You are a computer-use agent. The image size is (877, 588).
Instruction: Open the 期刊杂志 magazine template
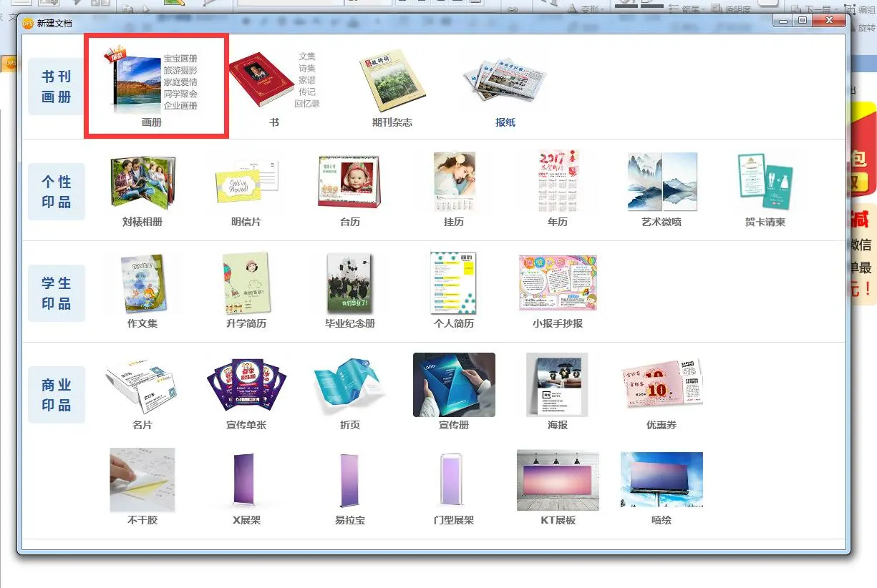tap(392, 81)
